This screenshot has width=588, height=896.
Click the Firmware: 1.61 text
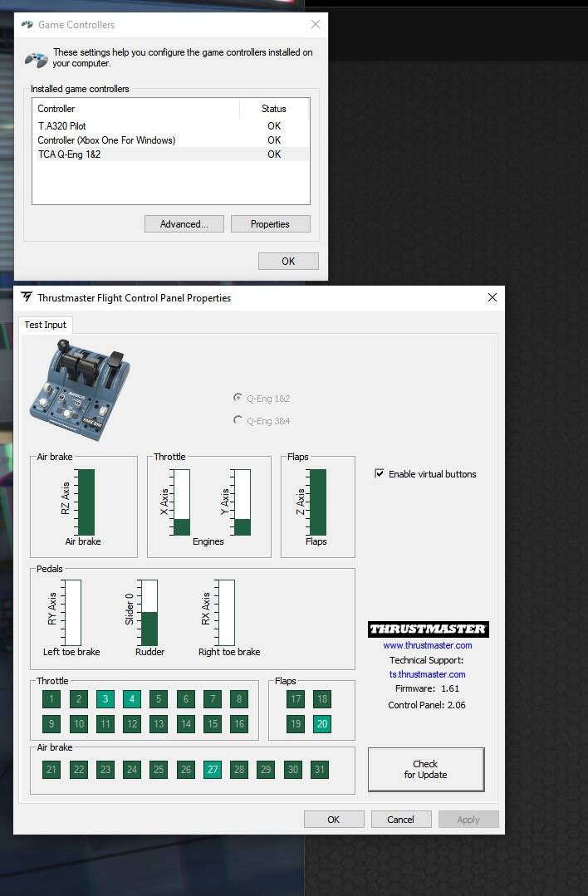(427, 688)
